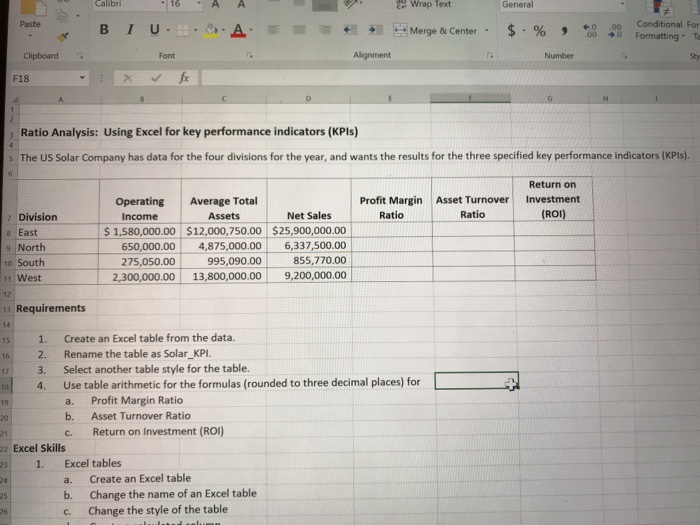Select column A header
This screenshot has height=525, width=700.
point(61,100)
